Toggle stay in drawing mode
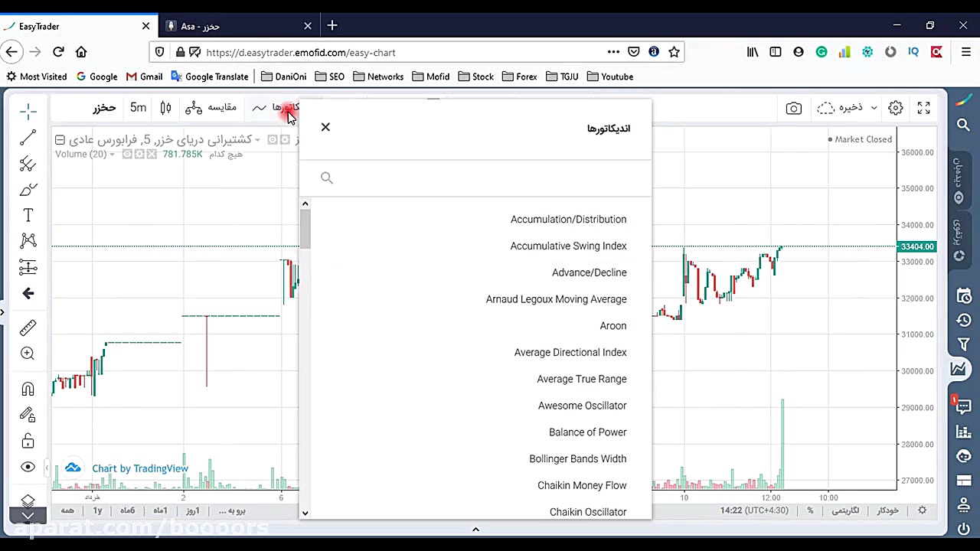Viewport: 980px width, 551px height. point(28,415)
